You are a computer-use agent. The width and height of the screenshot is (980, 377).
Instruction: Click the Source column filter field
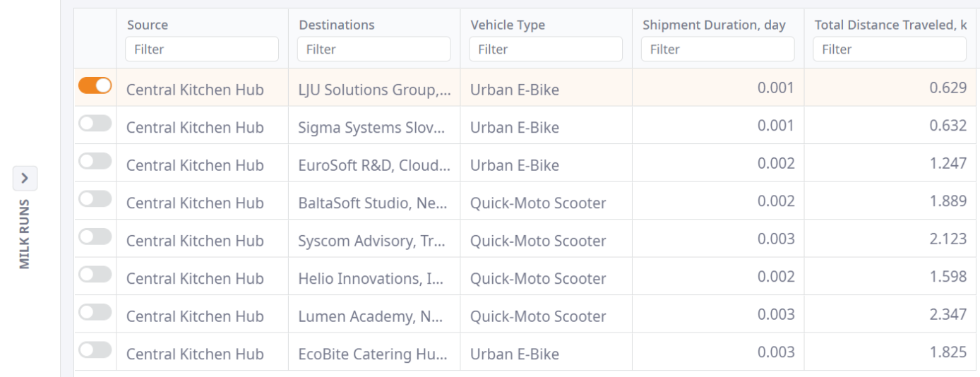point(202,49)
